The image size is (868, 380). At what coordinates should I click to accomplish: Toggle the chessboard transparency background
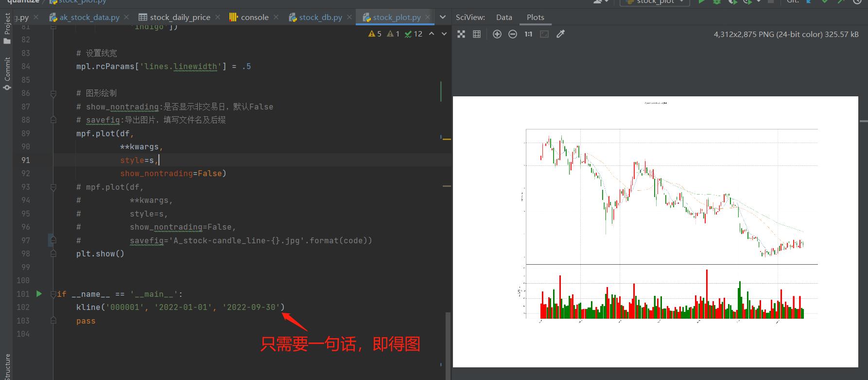click(x=461, y=34)
